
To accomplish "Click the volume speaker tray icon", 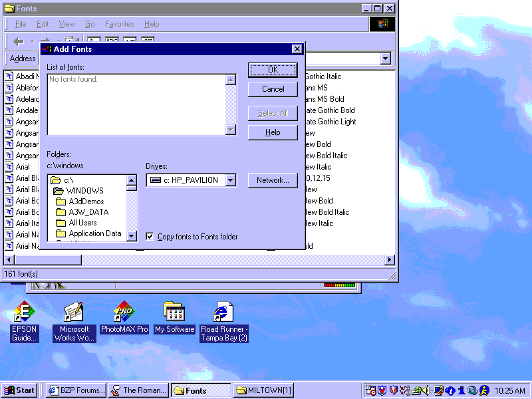I will pos(426,390).
